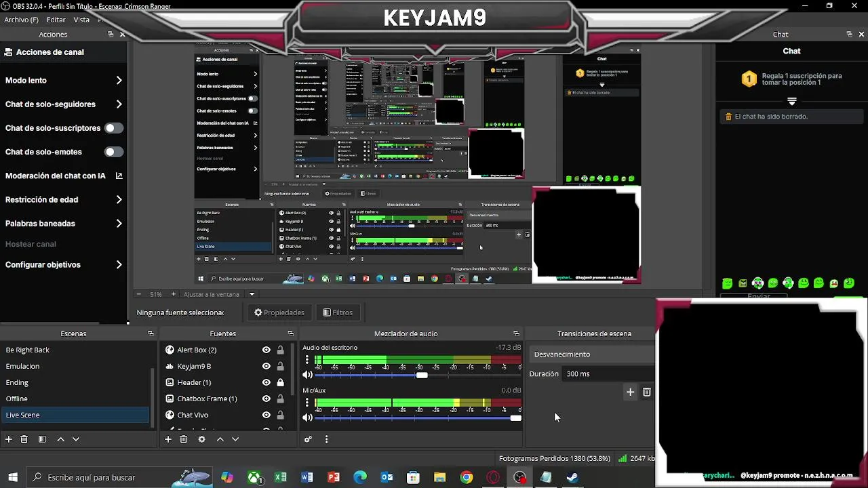The width and height of the screenshot is (868, 488).
Task: Move source up in Fuentes toolbar
Action: (x=220, y=439)
